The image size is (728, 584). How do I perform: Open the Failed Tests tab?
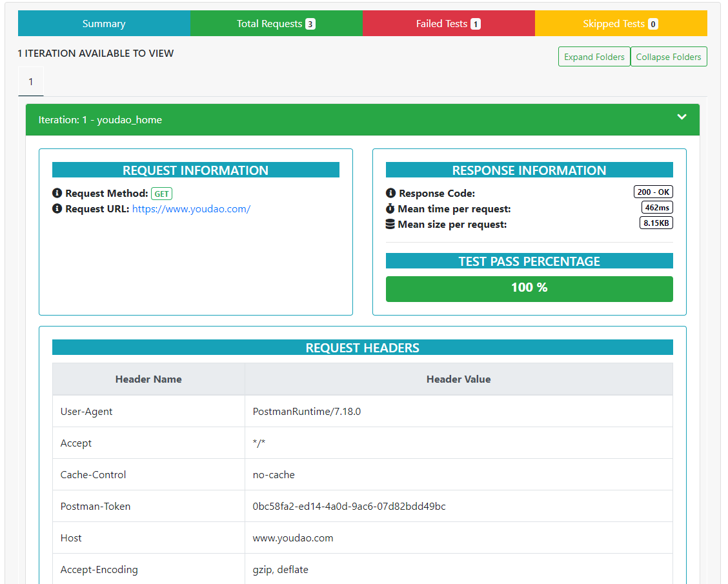click(449, 24)
